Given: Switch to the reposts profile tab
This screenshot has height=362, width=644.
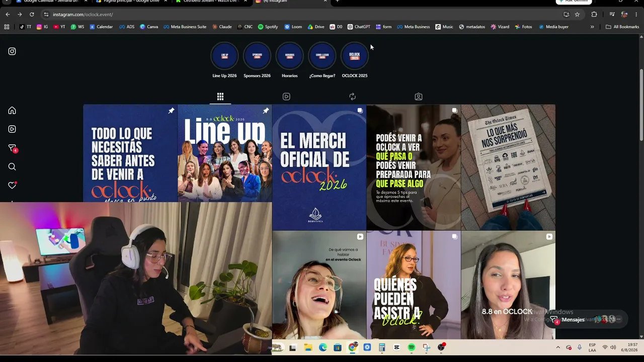Looking at the screenshot, I should tap(352, 97).
